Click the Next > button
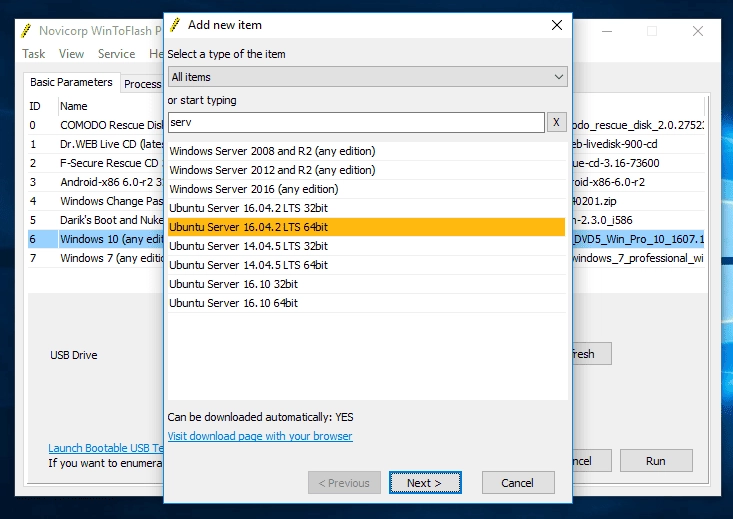Screen dimensions: 733x519 [x=425, y=483]
